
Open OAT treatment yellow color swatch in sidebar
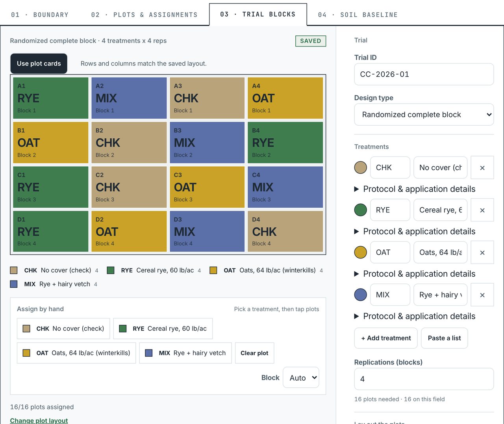click(361, 252)
